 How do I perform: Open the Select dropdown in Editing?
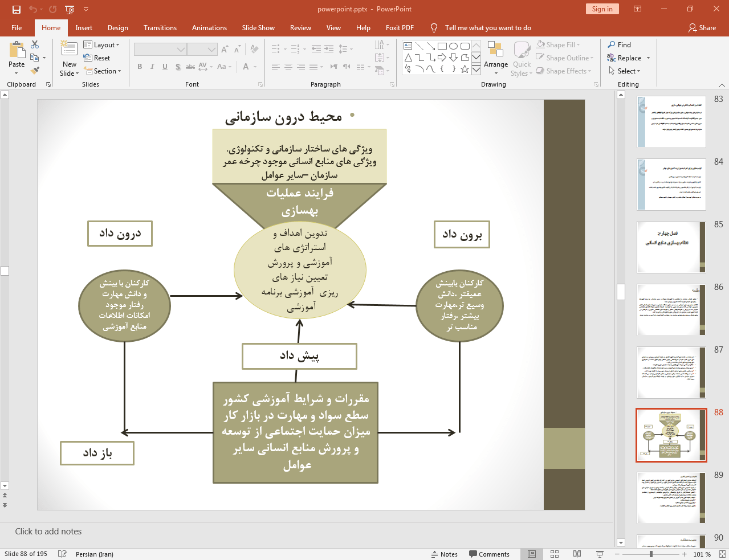pos(625,71)
